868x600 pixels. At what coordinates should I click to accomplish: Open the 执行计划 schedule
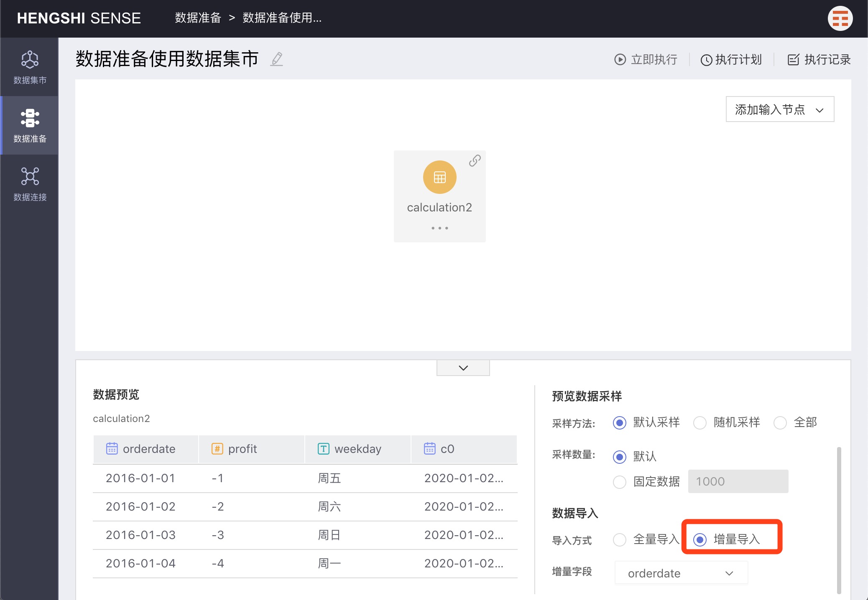point(731,60)
